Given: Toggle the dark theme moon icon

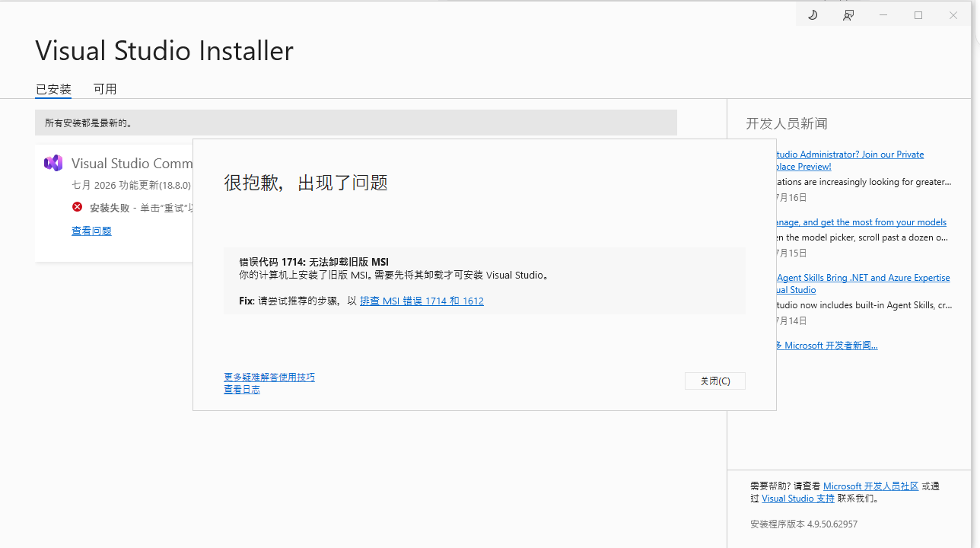Looking at the screenshot, I should 813,15.
